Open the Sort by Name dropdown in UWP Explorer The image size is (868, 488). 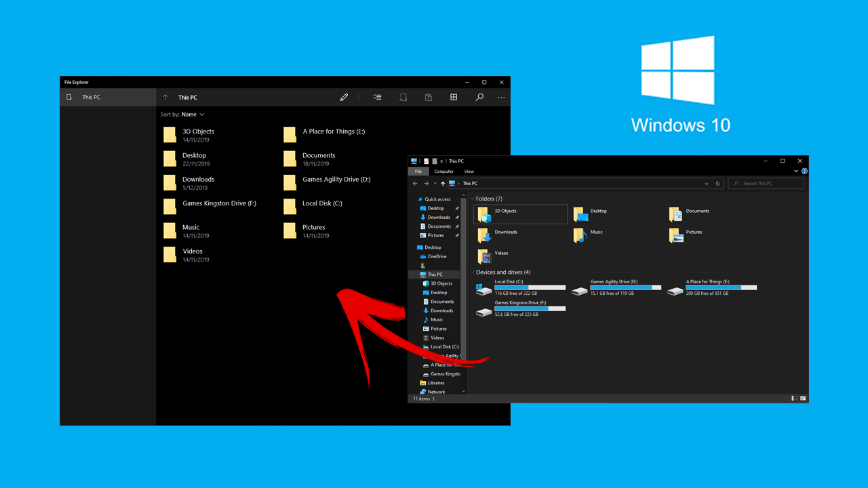tap(182, 115)
